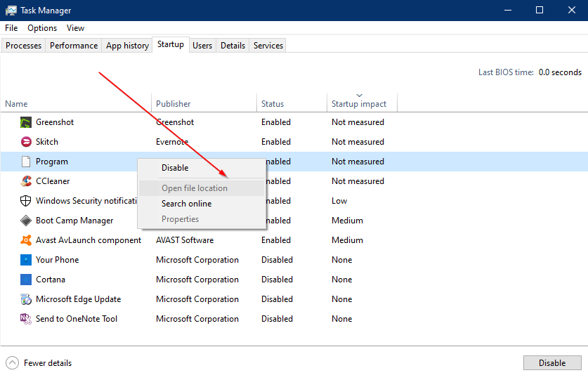Viewport: 588px width, 380px height.
Task: Click the Send to OneNote Tool icon
Action: click(26, 319)
